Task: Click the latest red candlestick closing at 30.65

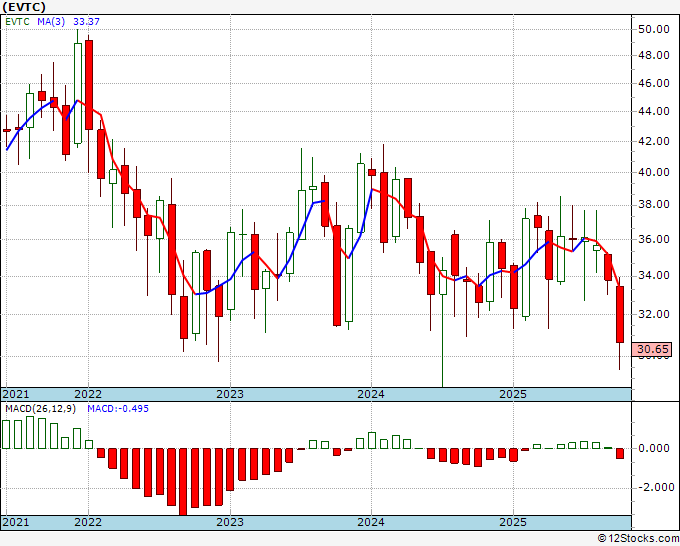Action: 620,314
